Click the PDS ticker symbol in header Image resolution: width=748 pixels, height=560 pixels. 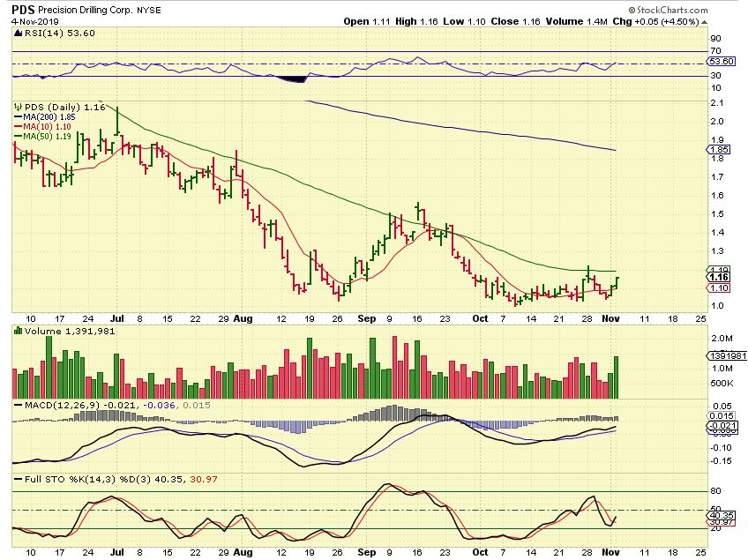[x=23, y=10]
